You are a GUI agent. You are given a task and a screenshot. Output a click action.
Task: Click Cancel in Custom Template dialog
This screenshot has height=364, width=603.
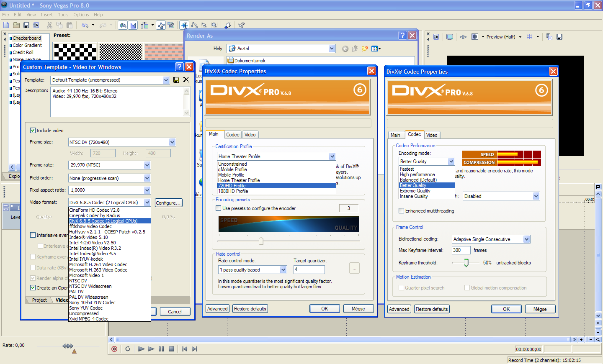click(175, 312)
